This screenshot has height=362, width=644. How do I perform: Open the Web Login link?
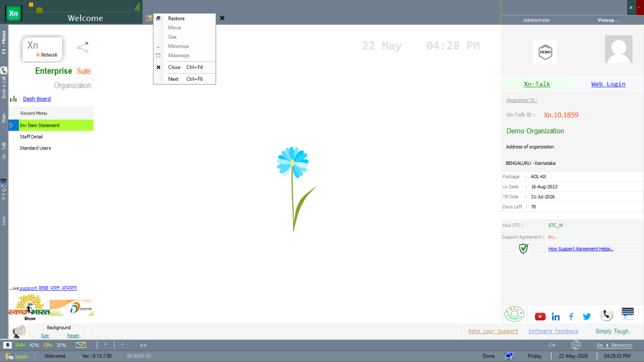608,84
